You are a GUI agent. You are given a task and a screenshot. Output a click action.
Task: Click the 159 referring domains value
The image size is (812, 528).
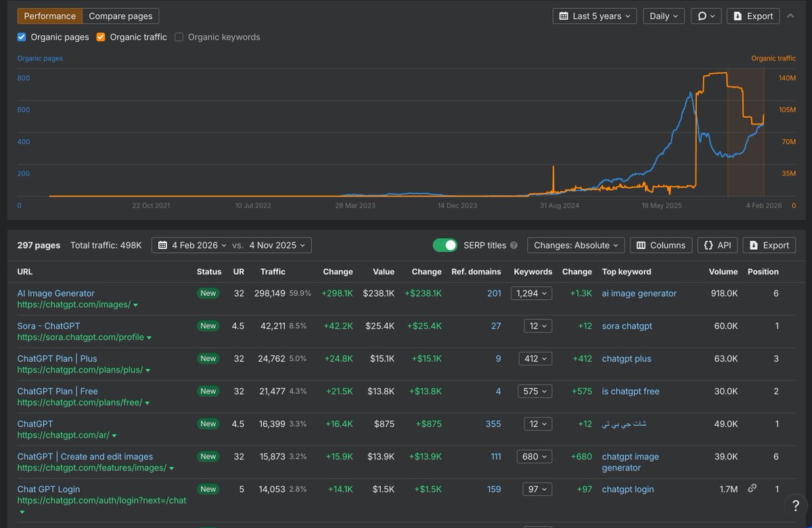tap(494, 489)
